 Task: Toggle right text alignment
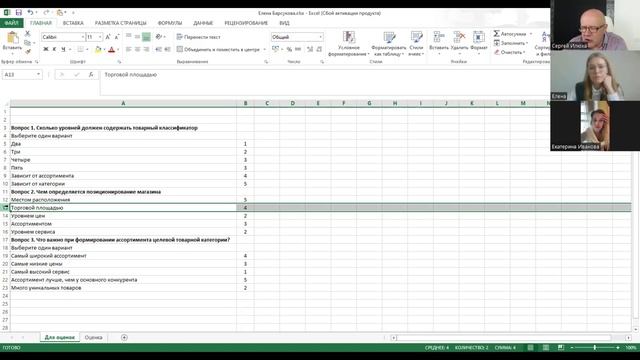146,49
